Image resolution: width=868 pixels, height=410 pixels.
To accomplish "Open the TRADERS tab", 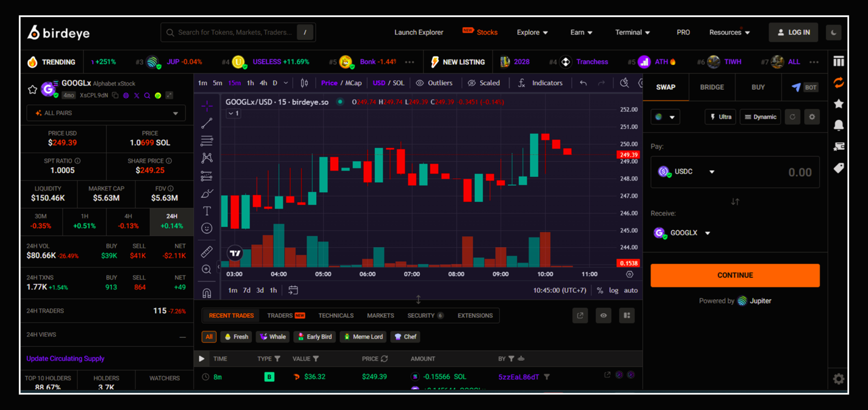I will point(286,316).
